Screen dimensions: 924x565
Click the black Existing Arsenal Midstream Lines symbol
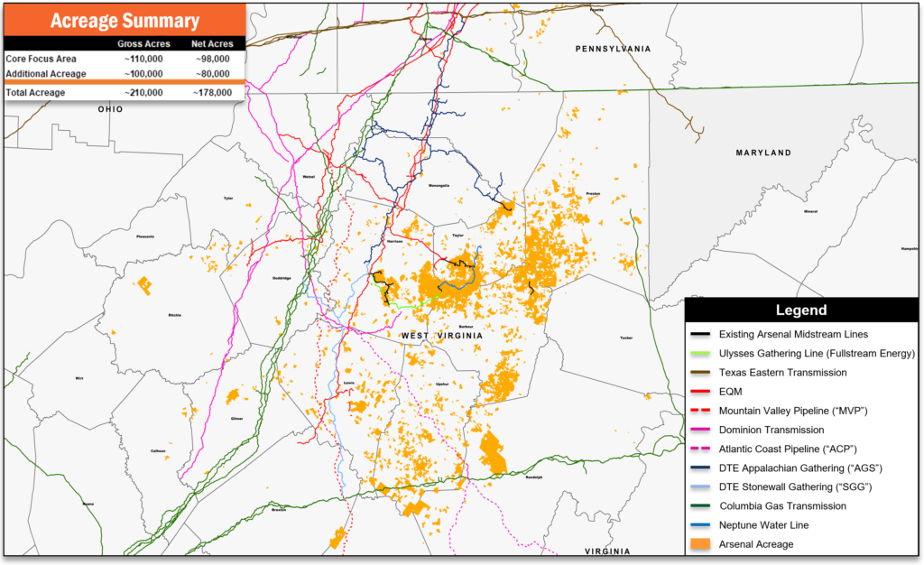tap(699, 334)
